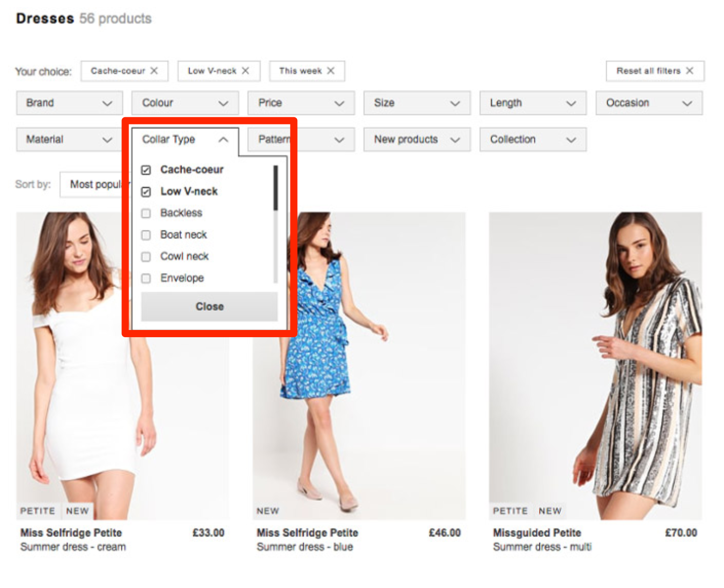The image size is (724, 588).
Task: Check the Cowl neck option
Action: [x=146, y=256]
